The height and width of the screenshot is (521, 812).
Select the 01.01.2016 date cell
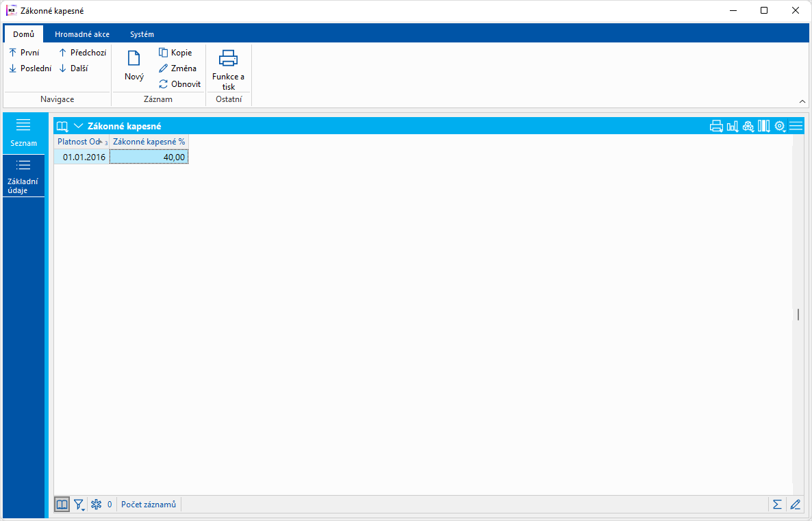(x=82, y=157)
